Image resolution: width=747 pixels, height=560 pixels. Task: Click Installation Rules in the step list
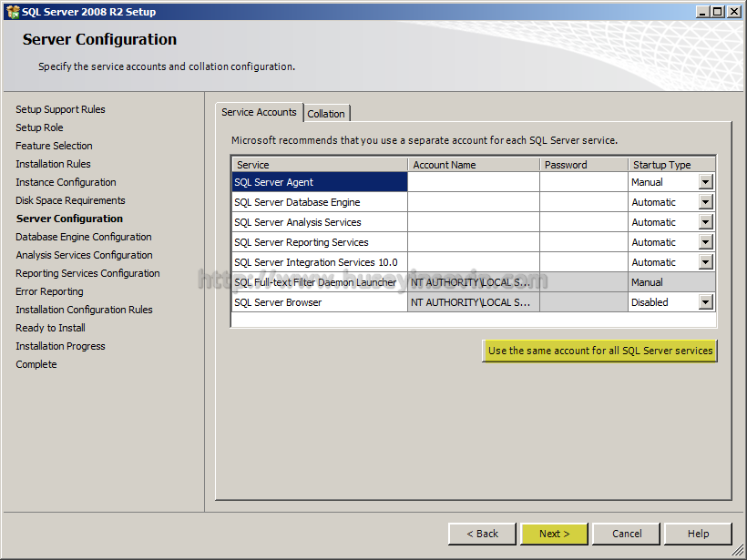[x=53, y=164]
